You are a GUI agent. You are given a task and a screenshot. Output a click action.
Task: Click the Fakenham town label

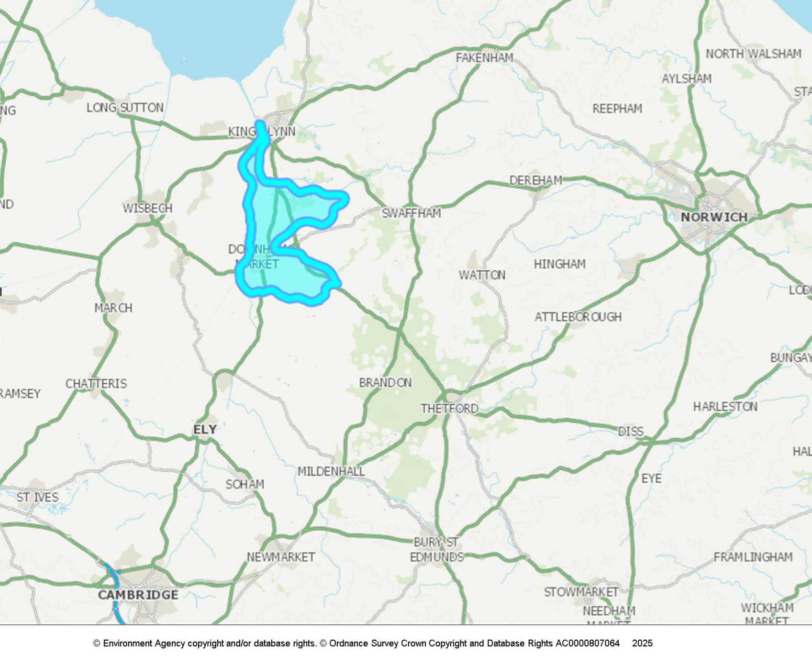(484, 58)
